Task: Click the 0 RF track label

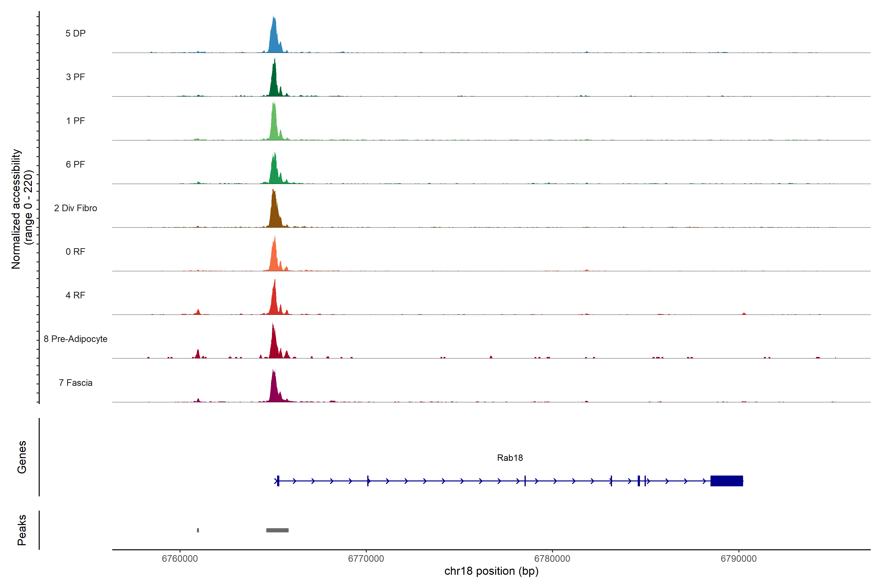Action: pyautogui.click(x=75, y=252)
